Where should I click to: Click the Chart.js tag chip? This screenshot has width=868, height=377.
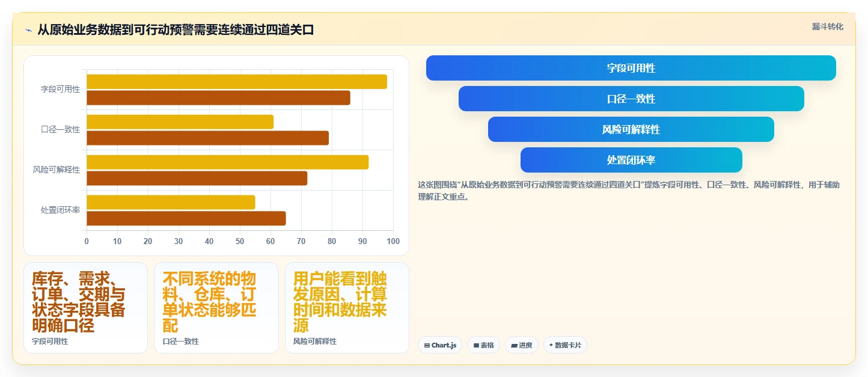click(440, 345)
